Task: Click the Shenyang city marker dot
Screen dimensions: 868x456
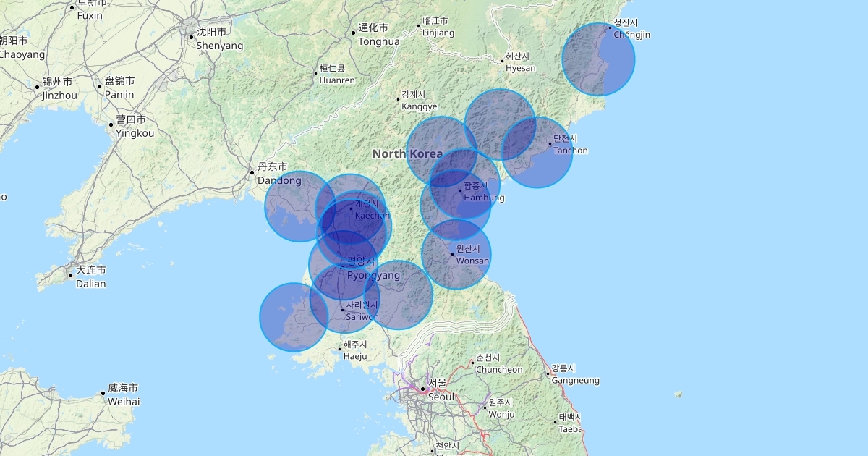Action: (x=192, y=37)
